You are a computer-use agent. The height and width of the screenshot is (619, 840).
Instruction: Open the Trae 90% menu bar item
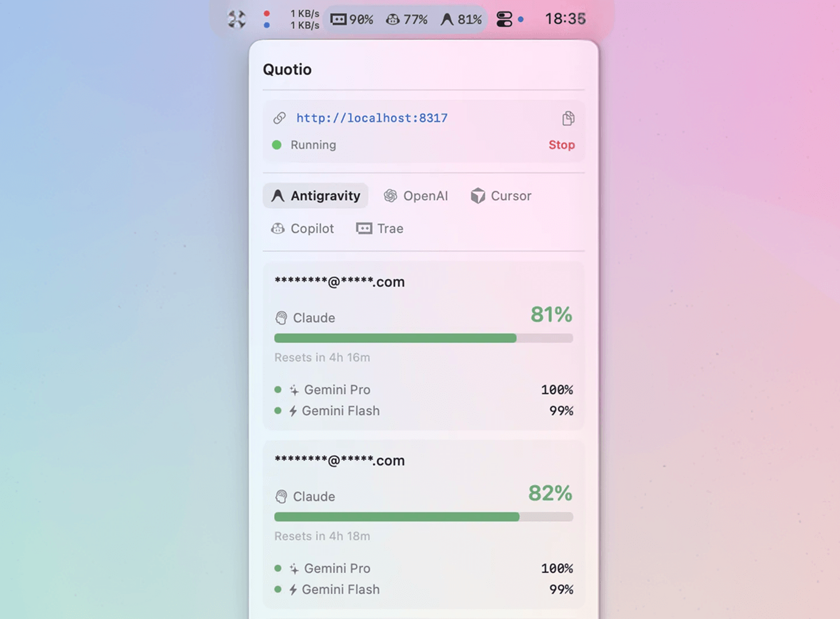[352, 19]
